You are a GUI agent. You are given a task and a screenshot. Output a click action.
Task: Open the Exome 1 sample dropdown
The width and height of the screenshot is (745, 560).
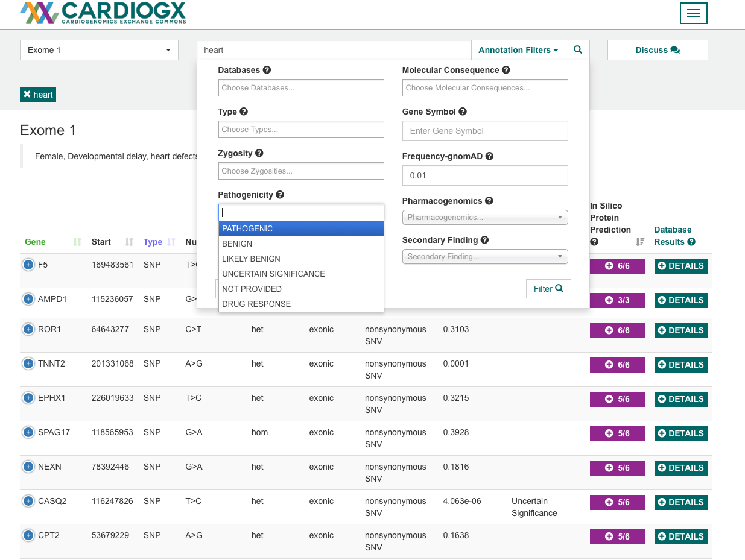(99, 50)
